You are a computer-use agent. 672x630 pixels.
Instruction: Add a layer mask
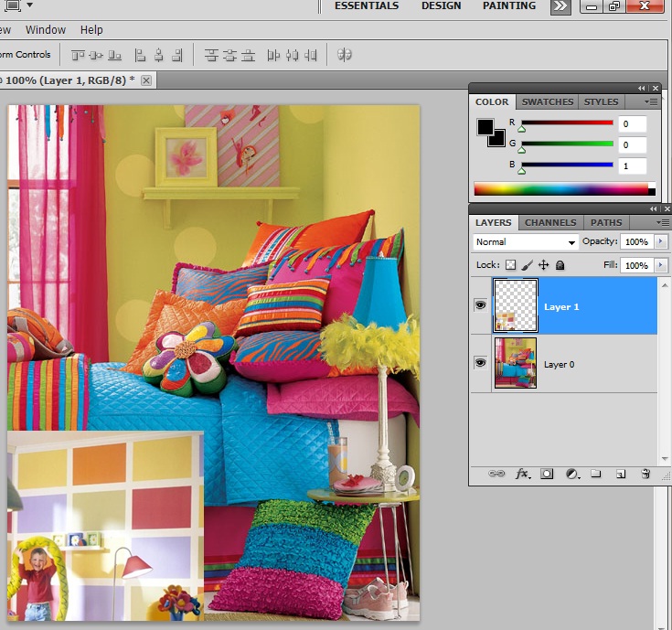pyautogui.click(x=547, y=474)
